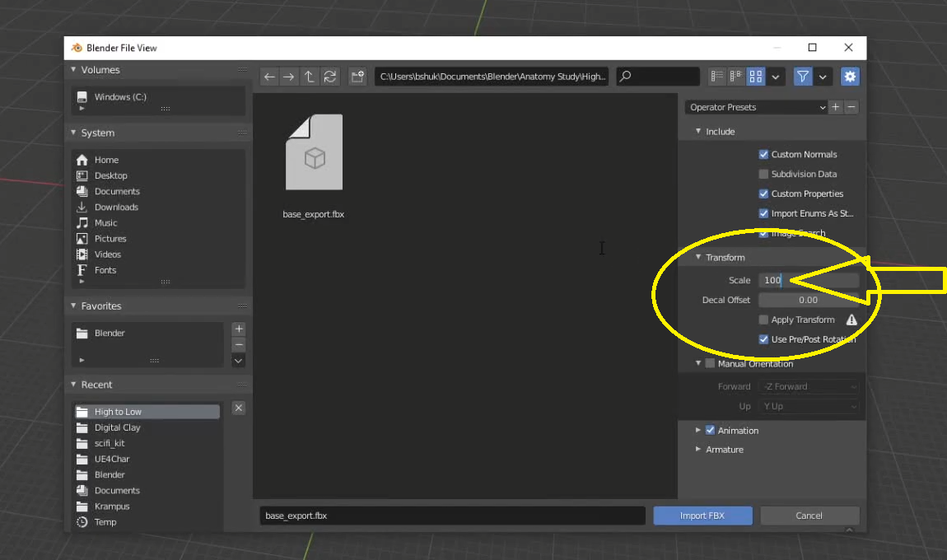Expand the Armature section
This screenshot has width=947, height=560.
(698, 450)
